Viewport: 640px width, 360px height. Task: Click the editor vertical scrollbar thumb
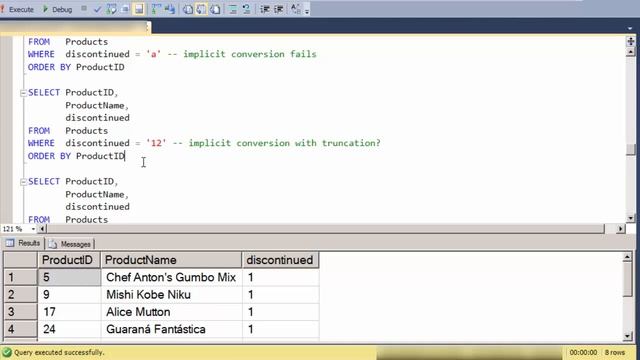tap(631, 150)
